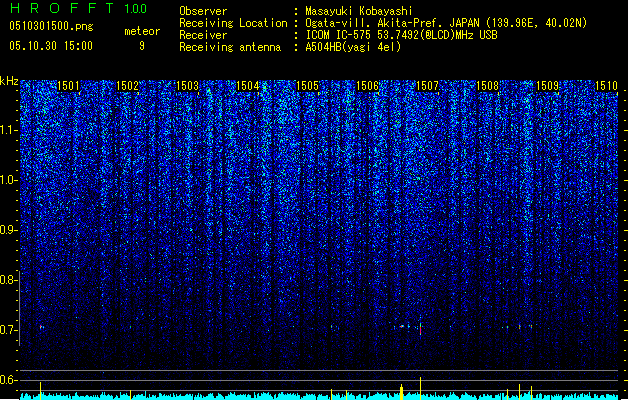Click the 'Receiver' field label
Image resolution: width=629 pixels, height=400 pixels.
click(x=203, y=35)
